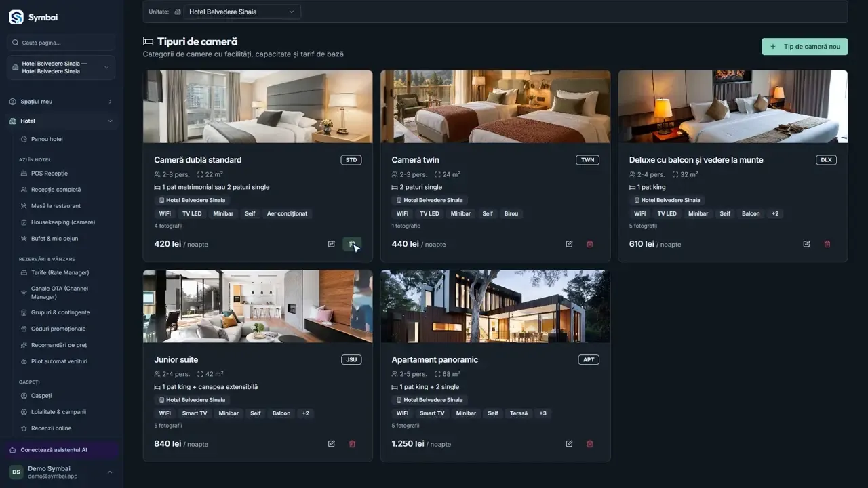Viewport: 868px width, 488px height.
Task: Open Canale OTA (Channel Manager)
Action: tap(61, 293)
